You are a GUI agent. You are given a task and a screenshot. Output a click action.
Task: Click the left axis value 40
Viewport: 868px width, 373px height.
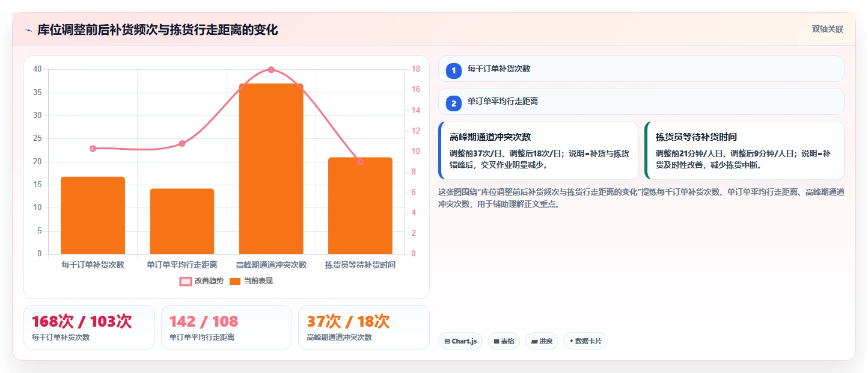[37, 69]
